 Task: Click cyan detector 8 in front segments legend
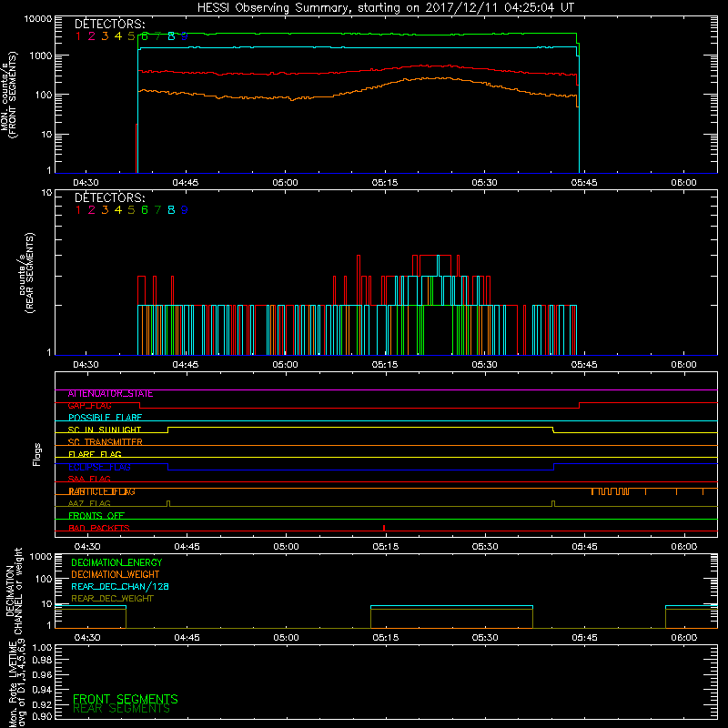171,36
